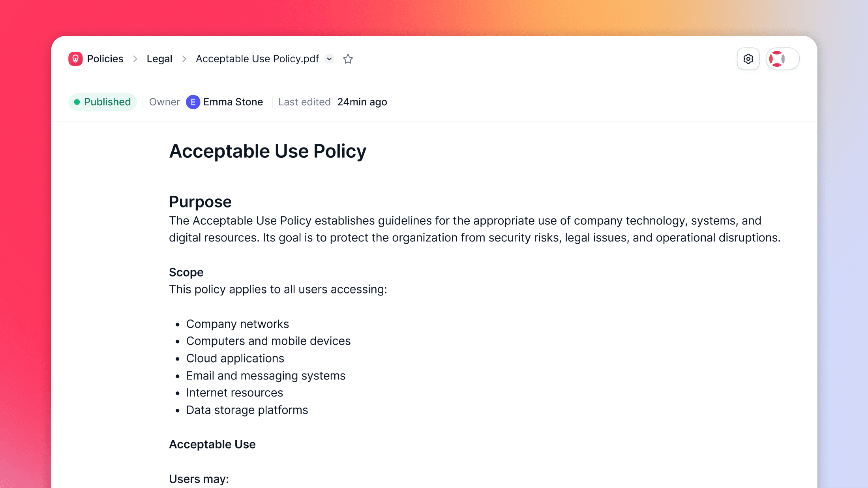The image size is (868, 488).
Task: Click the chevron separator after Policies
Action: click(x=135, y=58)
